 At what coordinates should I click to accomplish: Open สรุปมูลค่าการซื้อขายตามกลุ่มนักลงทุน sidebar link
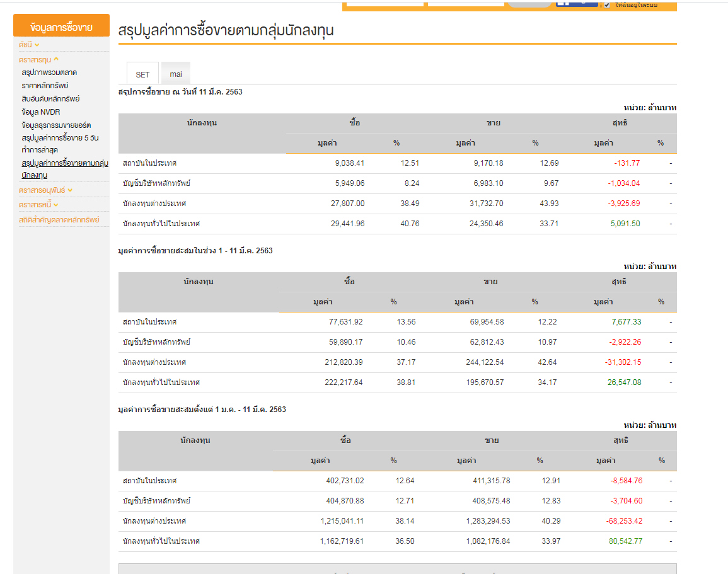[x=65, y=169]
